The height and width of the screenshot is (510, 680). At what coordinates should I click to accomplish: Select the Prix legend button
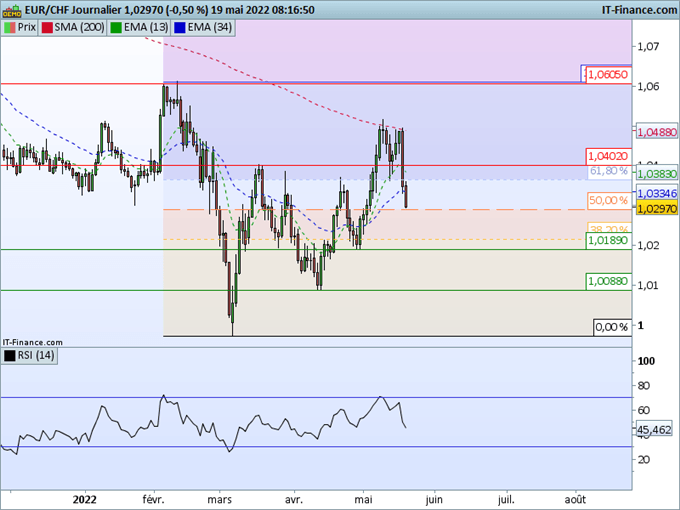click(20, 27)
